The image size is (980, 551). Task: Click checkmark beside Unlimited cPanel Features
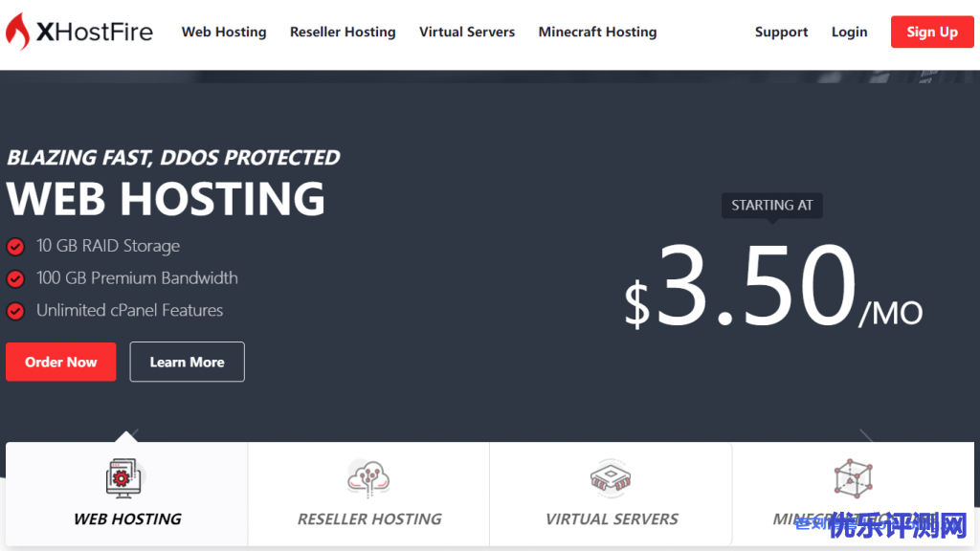click(x=15, y=311)
